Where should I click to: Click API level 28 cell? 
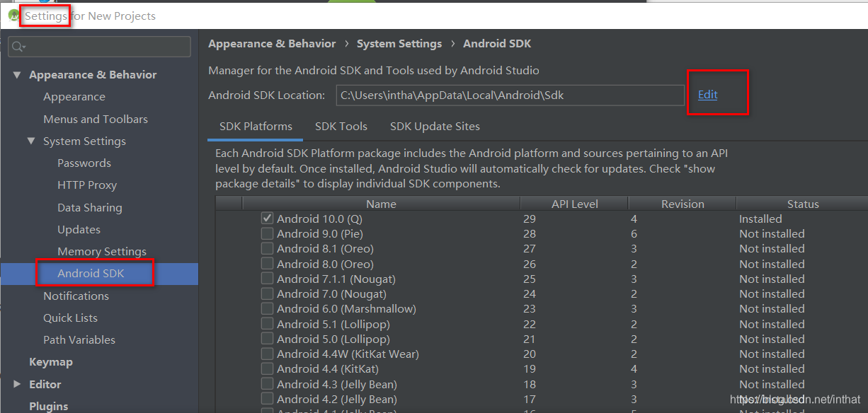(x=529, y=234)
